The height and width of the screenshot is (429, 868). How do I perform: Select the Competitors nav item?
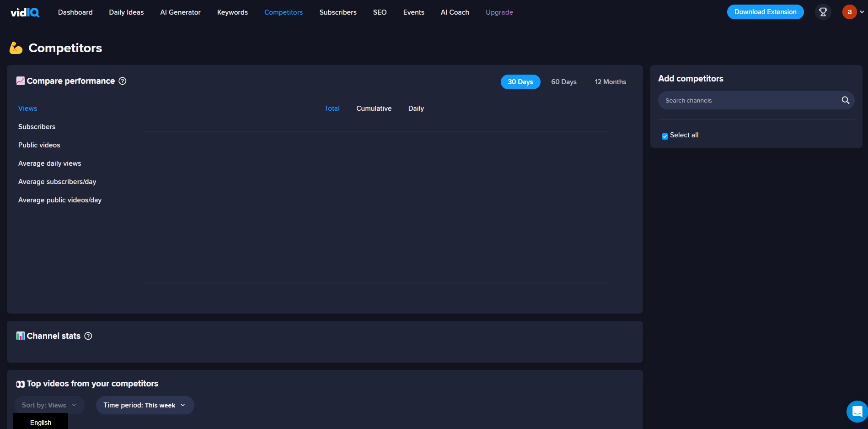coord(284,12)
